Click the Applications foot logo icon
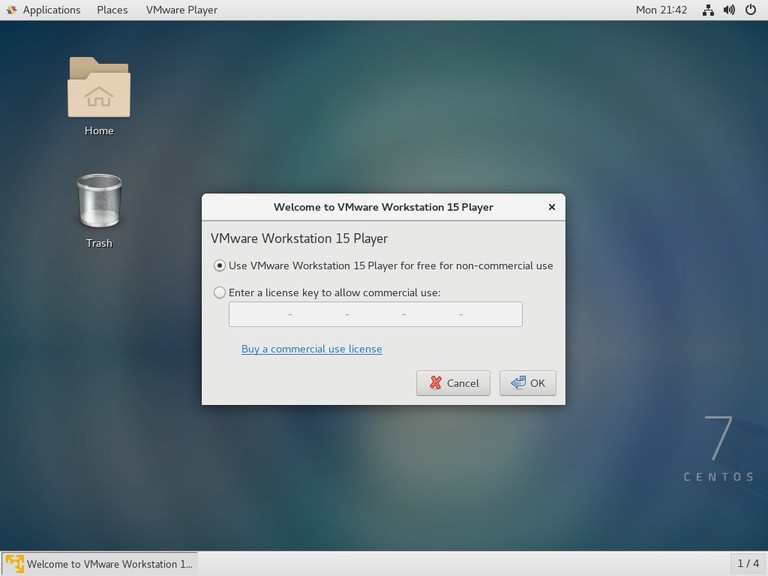768x576 pixels. click(x=10, y=10)
